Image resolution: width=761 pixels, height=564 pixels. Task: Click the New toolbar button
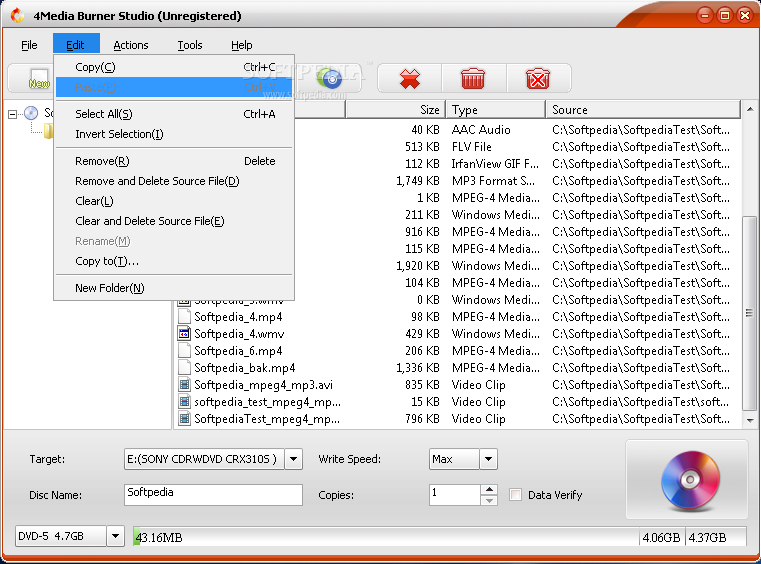(31, 78)
